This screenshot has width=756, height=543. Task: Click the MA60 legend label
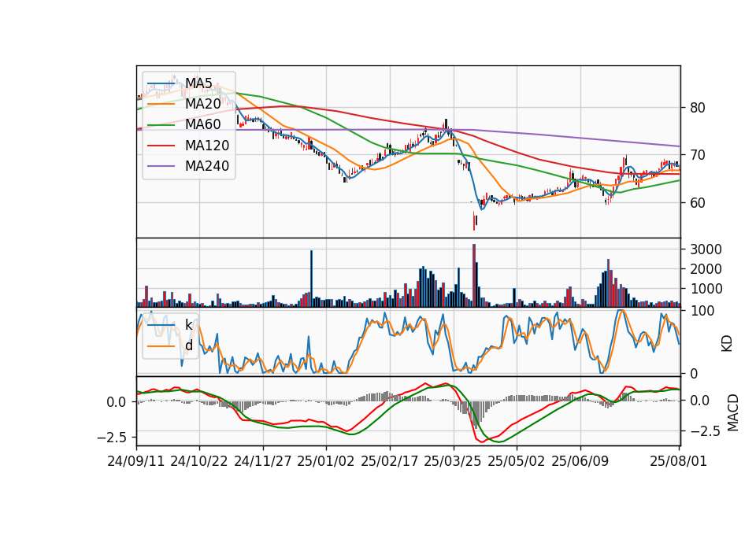(203, 124)
